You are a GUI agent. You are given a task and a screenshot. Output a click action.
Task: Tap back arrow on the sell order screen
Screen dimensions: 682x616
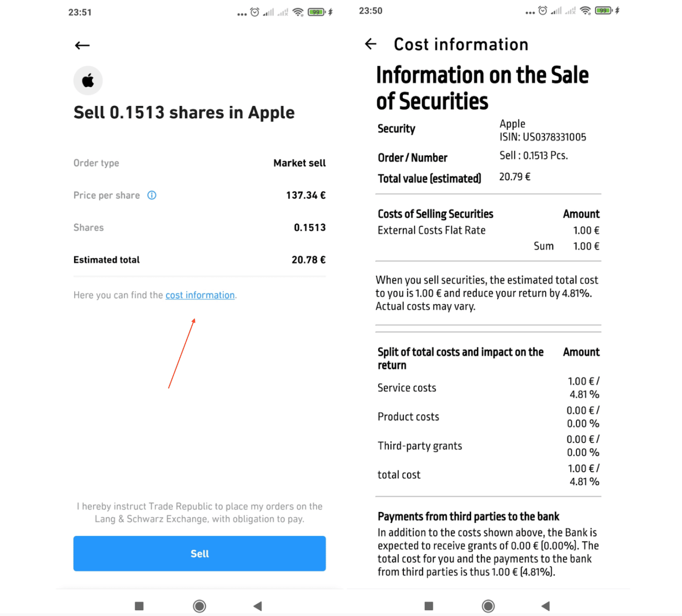coord(82,45)
